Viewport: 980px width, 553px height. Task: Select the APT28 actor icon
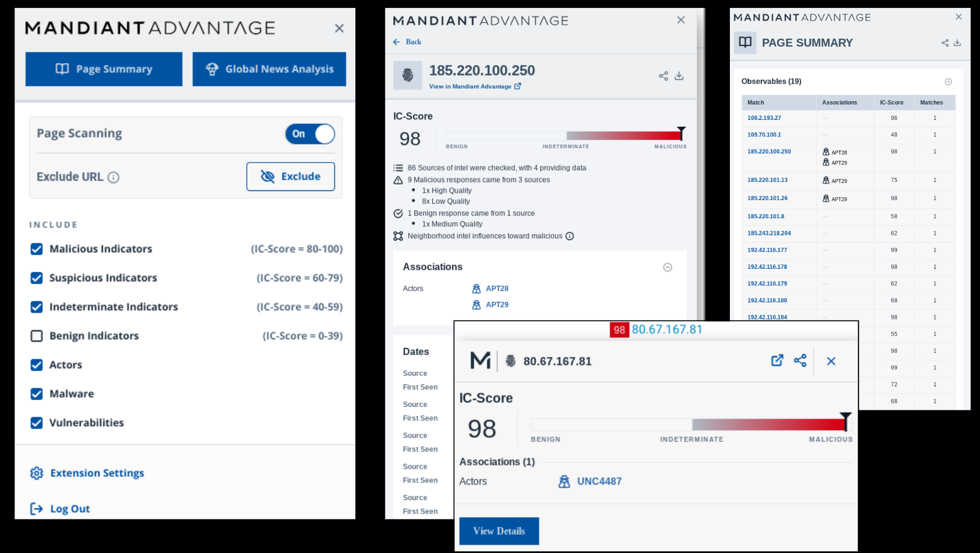[476, 288]
